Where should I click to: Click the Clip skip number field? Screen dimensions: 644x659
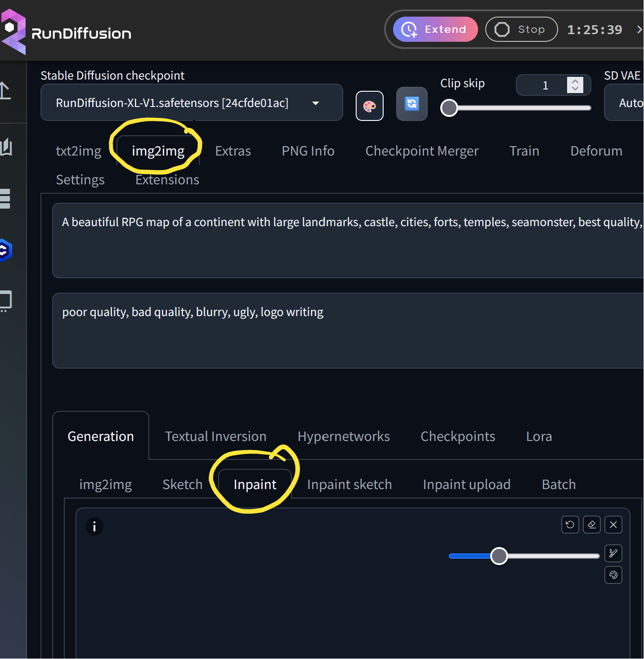coord(545,85)
